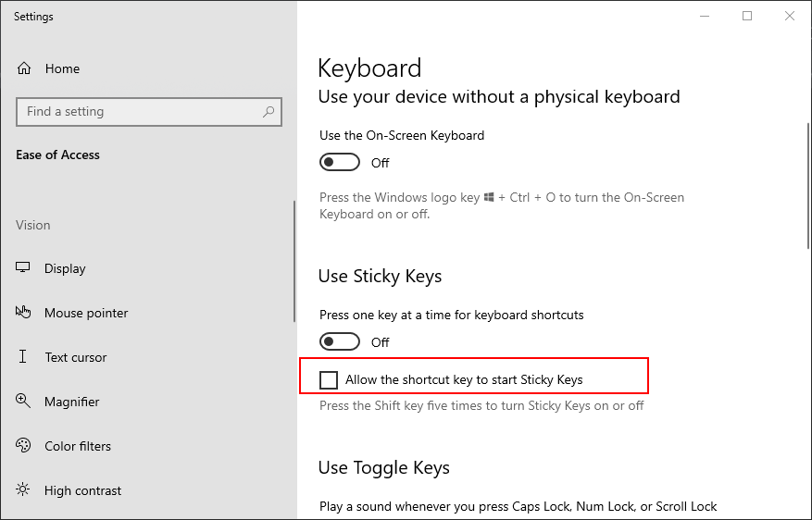The width and height of the screenshot is (812, 520).
Task: Open the Magnifier settings entry
Action: pos(71,402)
